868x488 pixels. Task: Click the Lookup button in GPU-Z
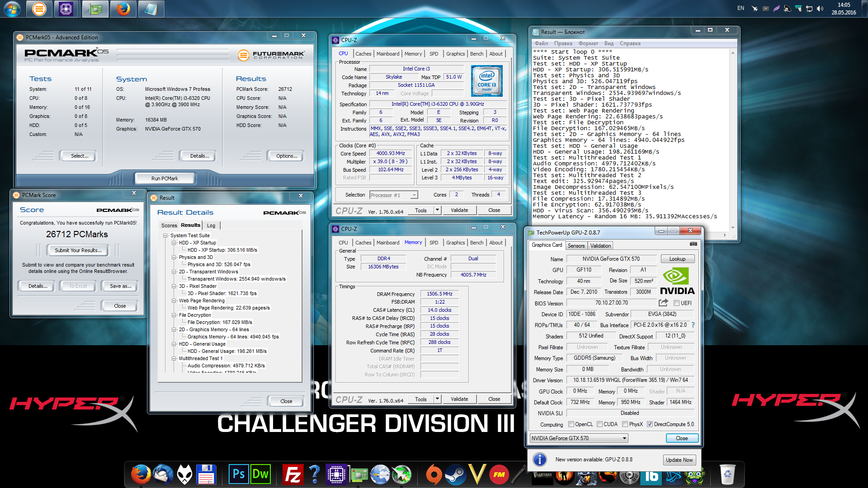pos(677,258)
